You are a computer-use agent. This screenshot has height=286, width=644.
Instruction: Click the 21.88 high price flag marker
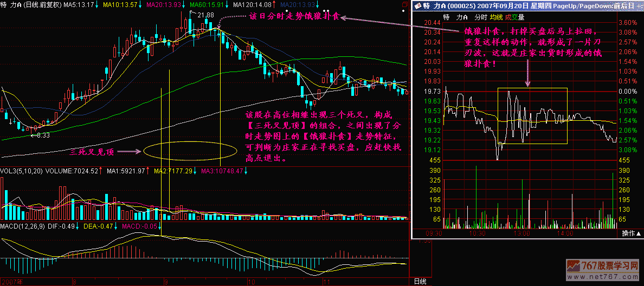click(203, 14)
